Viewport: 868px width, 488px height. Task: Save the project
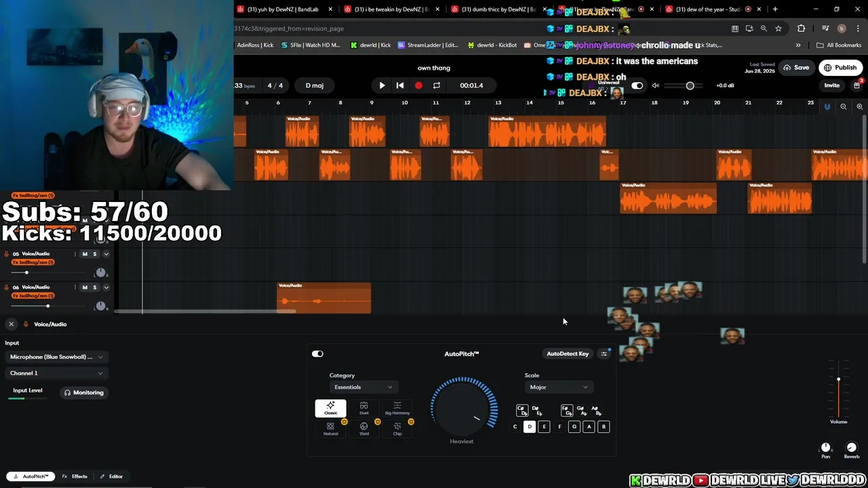(x=796, y=68)
